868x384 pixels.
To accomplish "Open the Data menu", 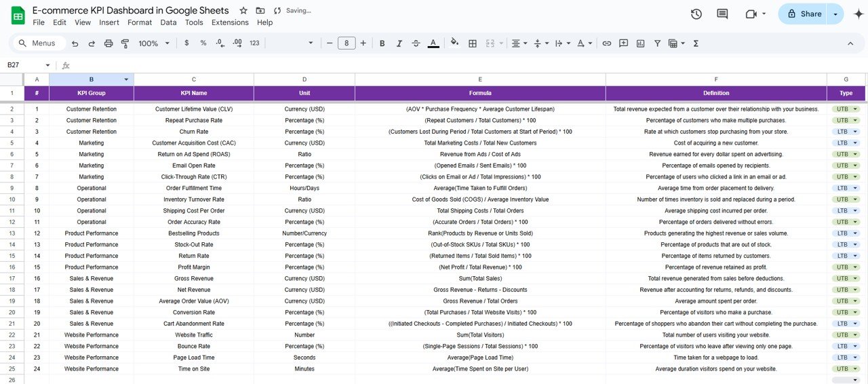I will [x=168, y=22].
